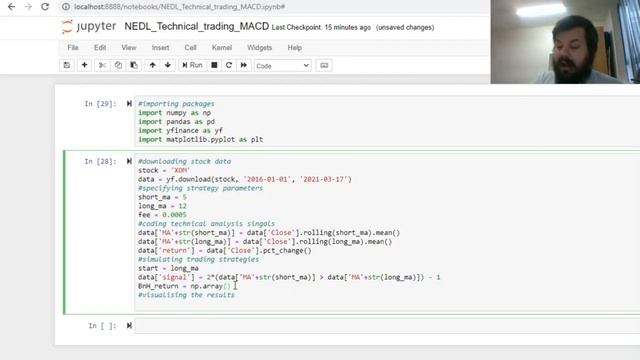Click the 'BnH_return = np.array()' line
The width and height of the screenshot is (640, 360).
click(x=184, y=286)
